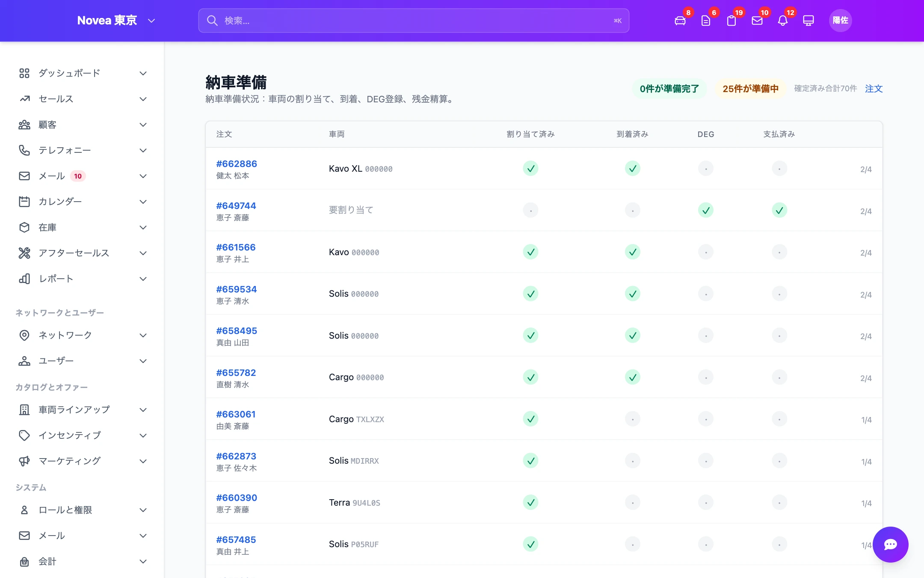Viewport: 924px width, 578px height.
Task: Open メール menu with 10 badge
Action: pyautogui.click(x=83, y=176)
